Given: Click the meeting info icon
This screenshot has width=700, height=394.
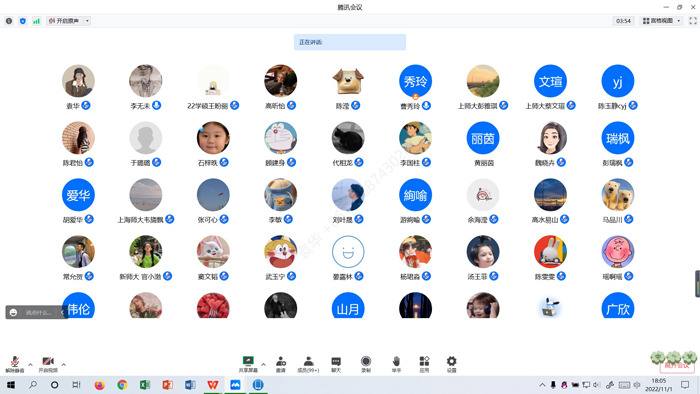Looking at the screenshot, I should (9, 21).
